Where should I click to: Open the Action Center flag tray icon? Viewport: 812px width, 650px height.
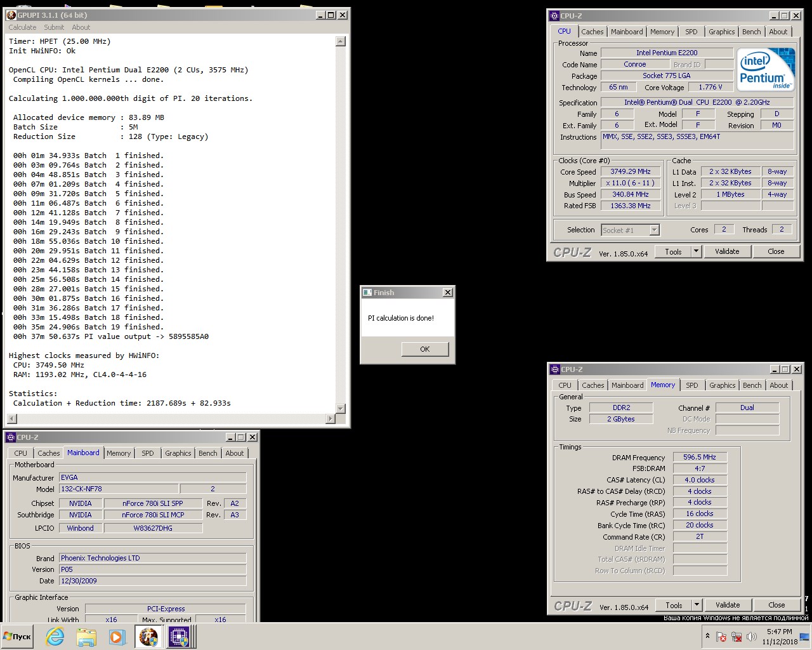[721, 637]
